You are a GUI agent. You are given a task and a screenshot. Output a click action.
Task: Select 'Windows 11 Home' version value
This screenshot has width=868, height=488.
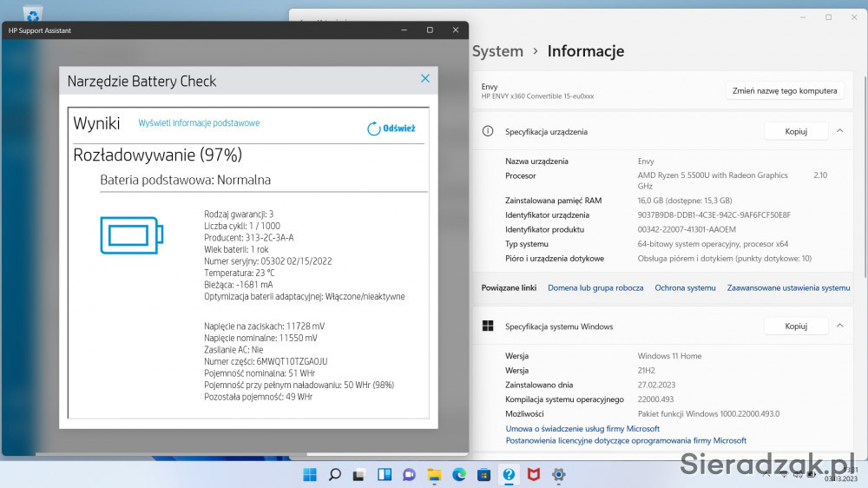click(x=669, y=356)
